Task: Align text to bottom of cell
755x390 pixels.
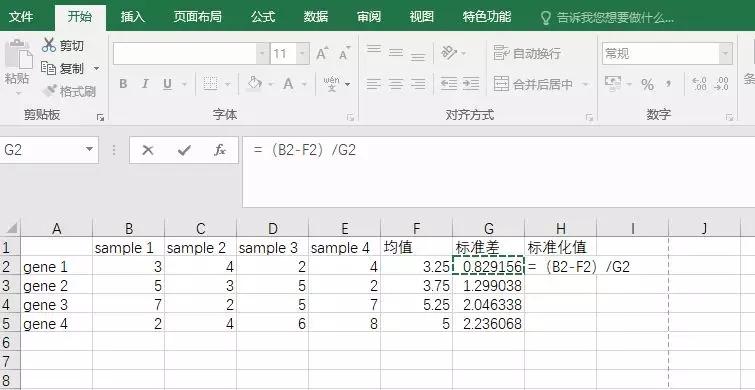Action: (x=418, y=56)
